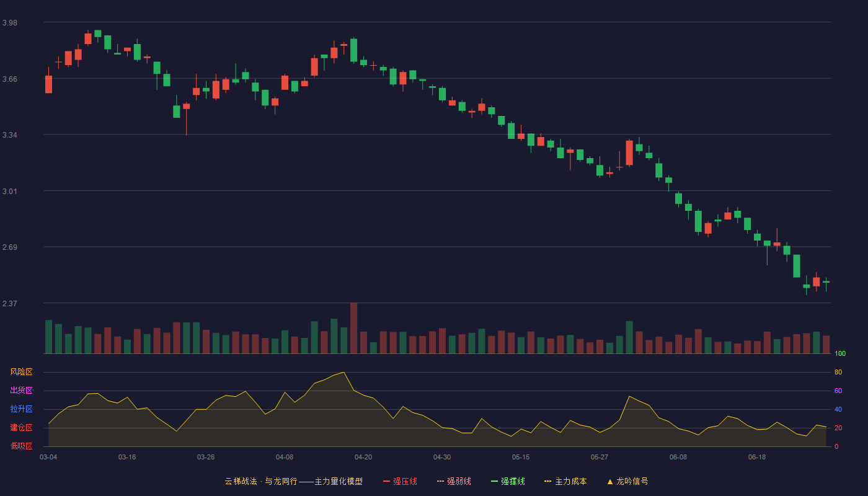Image resolution: width=868 pixels, height=496 pixels.
Task: Click the red line icon of 强压线
Action: tap(386, 481)
